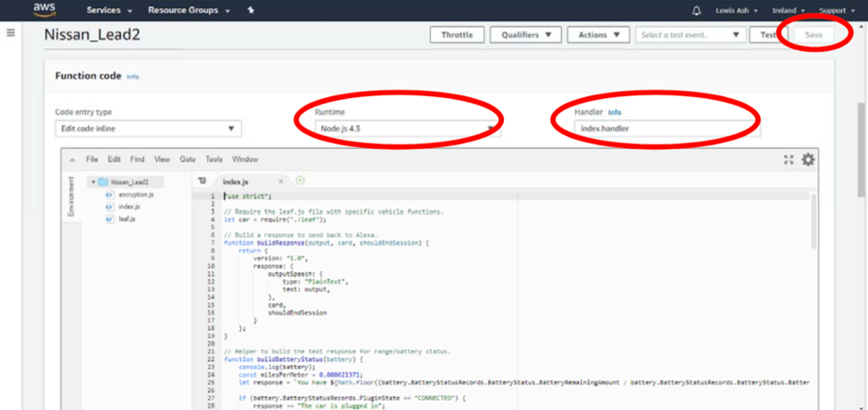Image resolution: width=868 pixels, height=410 pixels.
Task: Open the Lewis Ash account menu
Action: 736,10
